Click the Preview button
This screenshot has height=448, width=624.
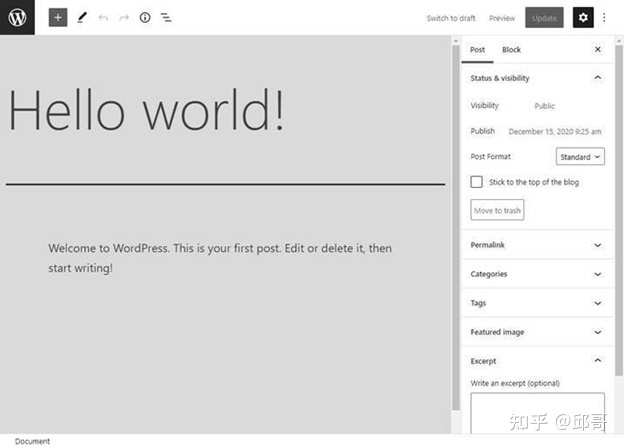pos(502,18)
